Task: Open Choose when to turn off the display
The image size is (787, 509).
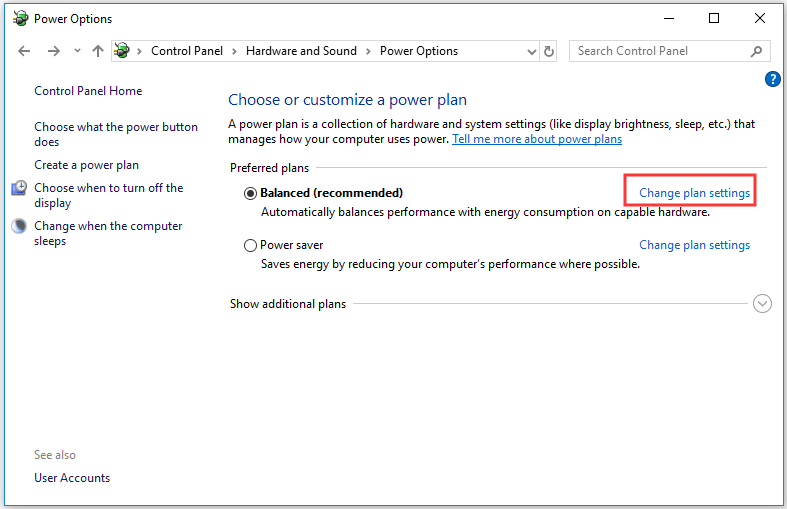Action: tap(108, 195)
